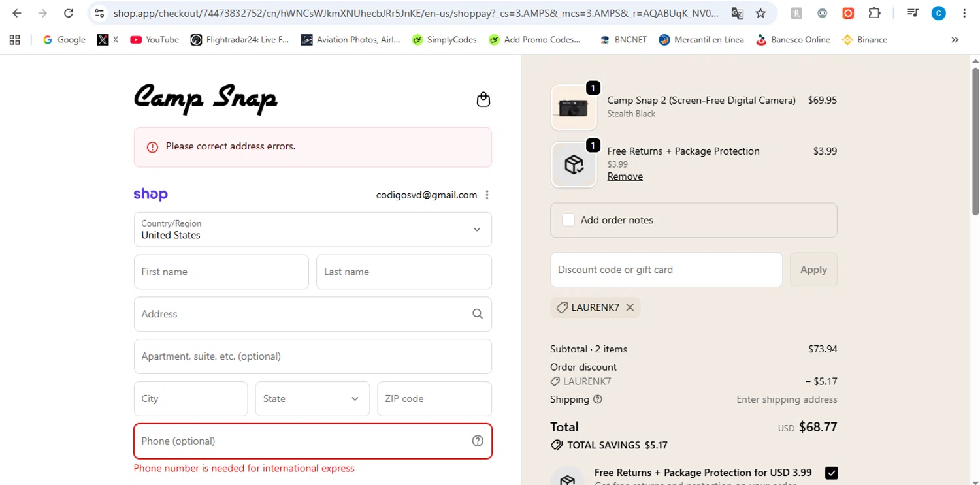Click the Total $68.77 amount
Image resolution: width=980 pixels, height=485 pixels.
point(819,427)
